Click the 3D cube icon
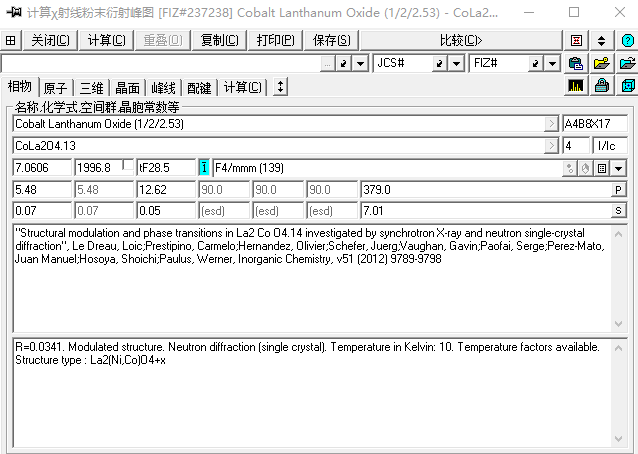The image size is (638, 454). [627, 86]
